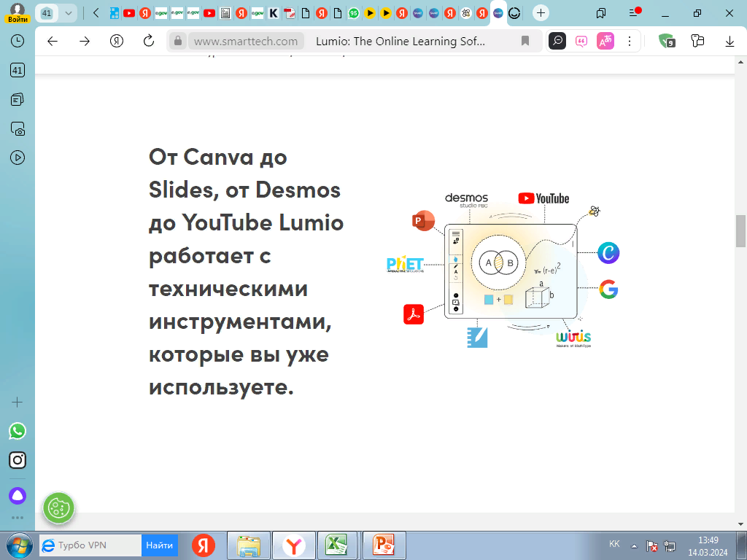747x560 pixels.
Task: Switch to the last tab with the circular smiley favicon
Action: tap(514, 13)
